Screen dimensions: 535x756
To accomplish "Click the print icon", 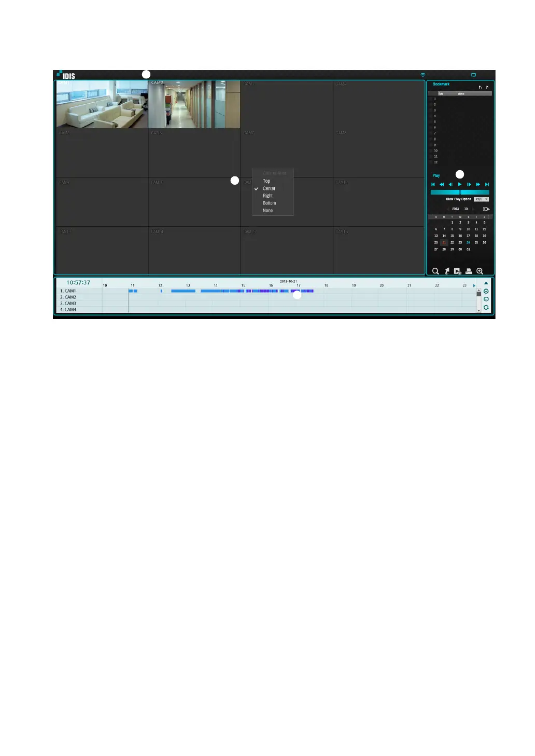I will [469, 271].
